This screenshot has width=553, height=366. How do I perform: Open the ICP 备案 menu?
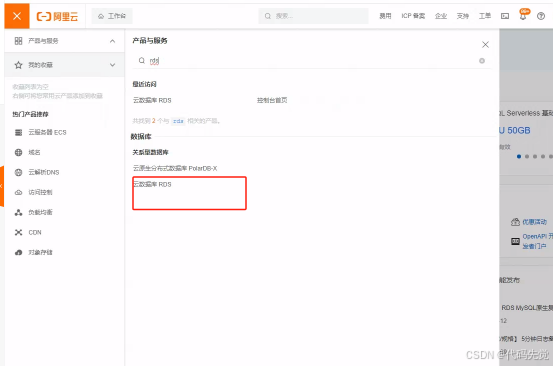413,16
